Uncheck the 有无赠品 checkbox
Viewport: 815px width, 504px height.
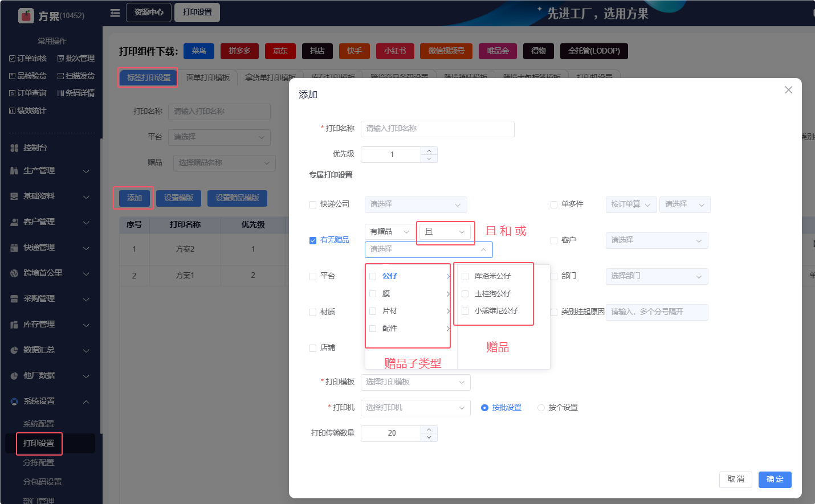[x=313, y=240]
